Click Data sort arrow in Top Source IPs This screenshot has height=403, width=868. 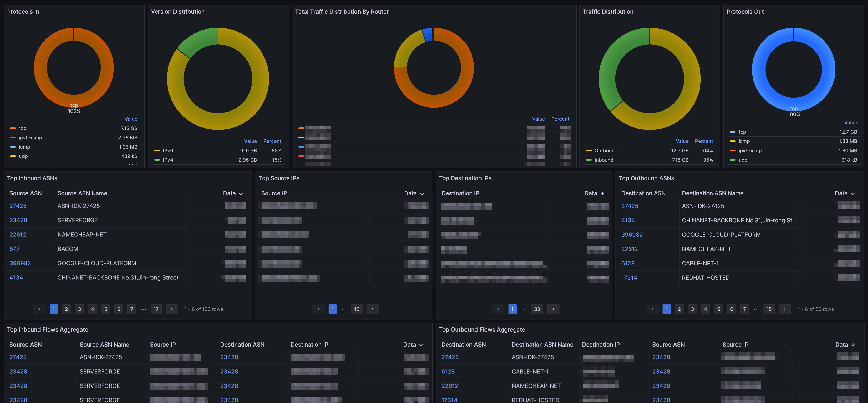tap(422, 193)
